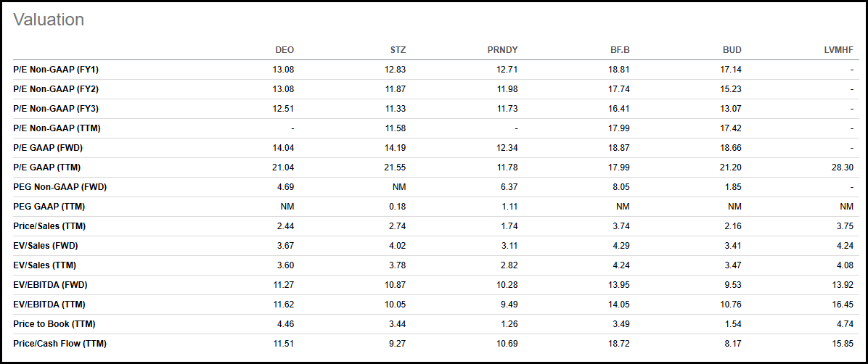Click the P/E Non-GAAP (TTM) row label
Image resolution: width=868 pixels, height=364 pixels.
(57, 128)
